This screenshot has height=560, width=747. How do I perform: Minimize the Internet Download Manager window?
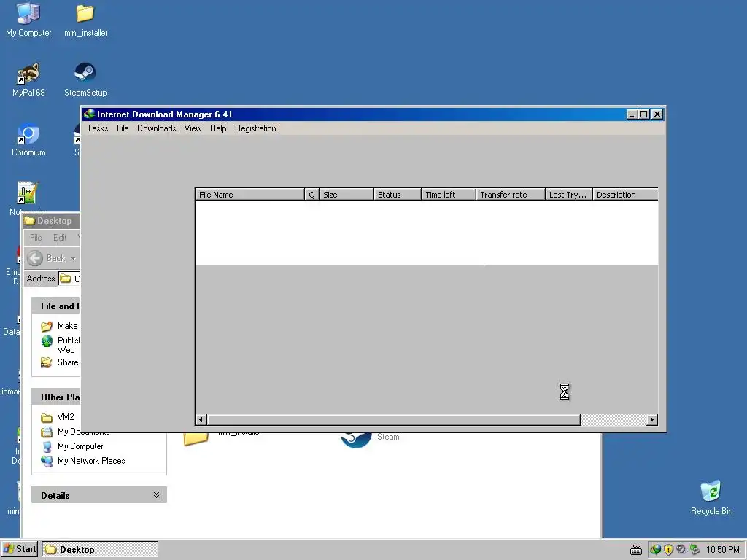pos(632,114)
